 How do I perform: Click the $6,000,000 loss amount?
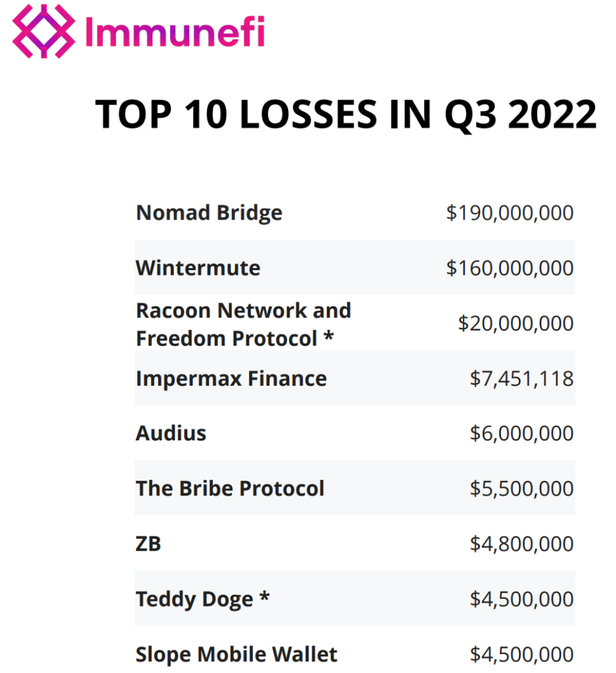pos(521,434)
